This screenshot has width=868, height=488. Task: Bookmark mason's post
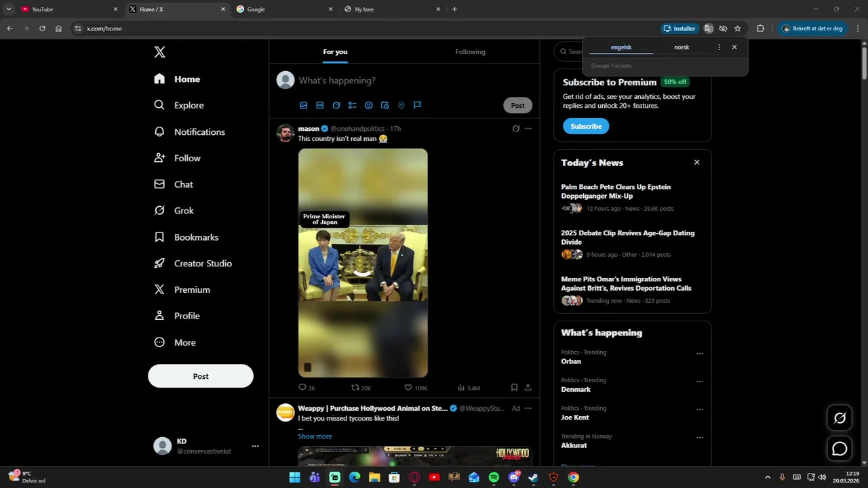click(x=514, y=388)
